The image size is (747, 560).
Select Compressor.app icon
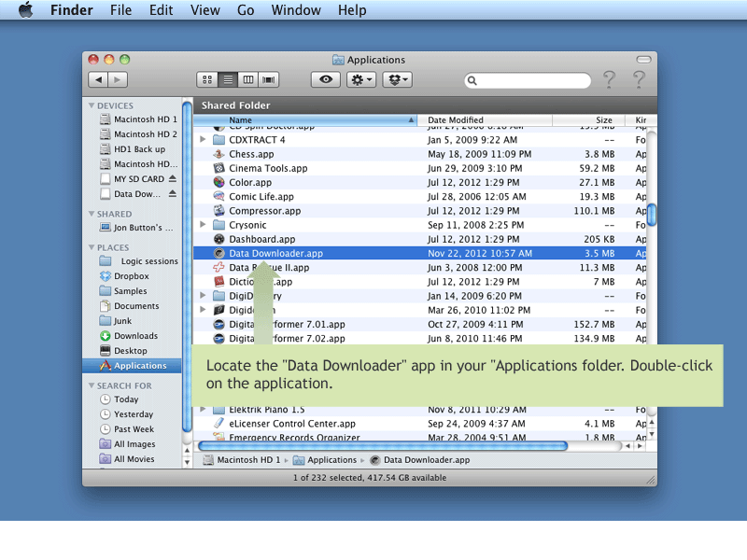218,211
